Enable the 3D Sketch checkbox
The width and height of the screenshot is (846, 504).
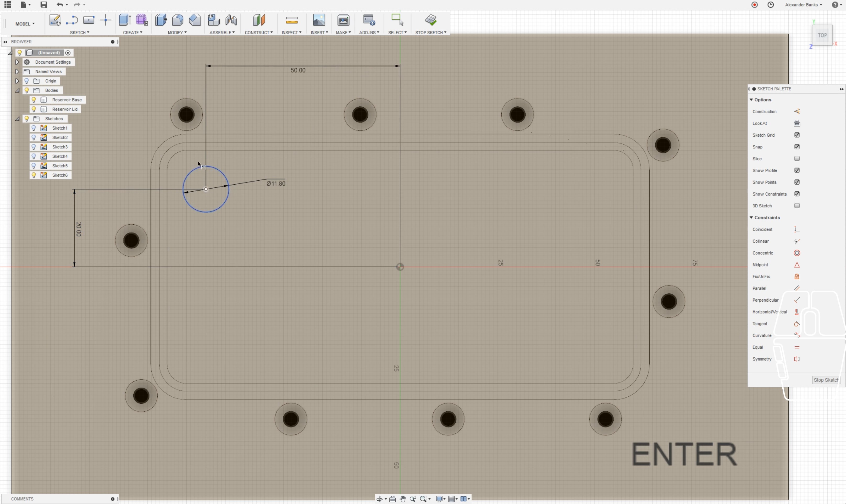click(x=797, y=206)
